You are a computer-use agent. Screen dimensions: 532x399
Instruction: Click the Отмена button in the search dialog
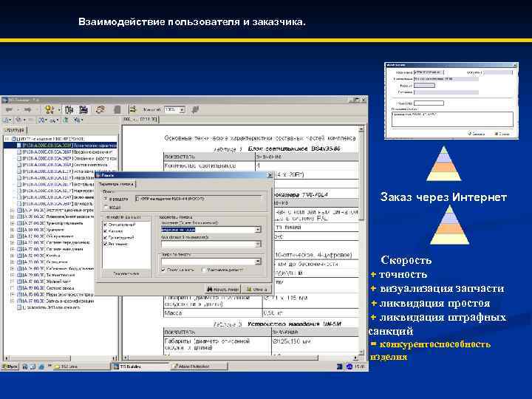coord(256,290)
